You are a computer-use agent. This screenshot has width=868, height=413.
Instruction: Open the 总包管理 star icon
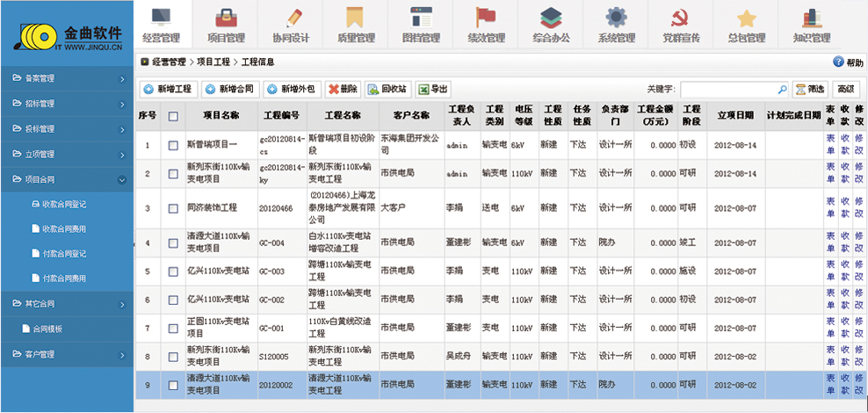(746, 18)
